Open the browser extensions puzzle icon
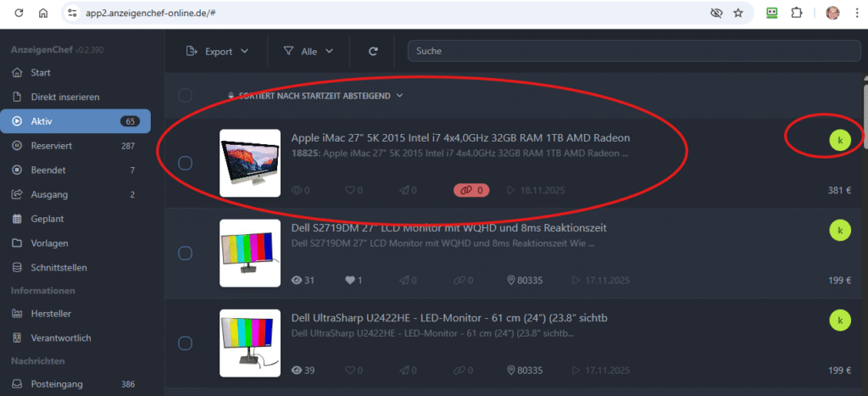 [797, 13]
